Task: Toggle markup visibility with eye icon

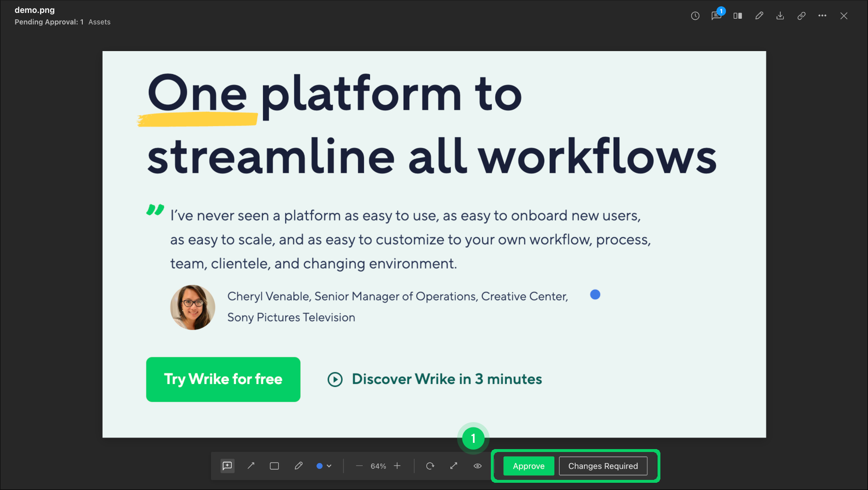Action: (477, 466)
